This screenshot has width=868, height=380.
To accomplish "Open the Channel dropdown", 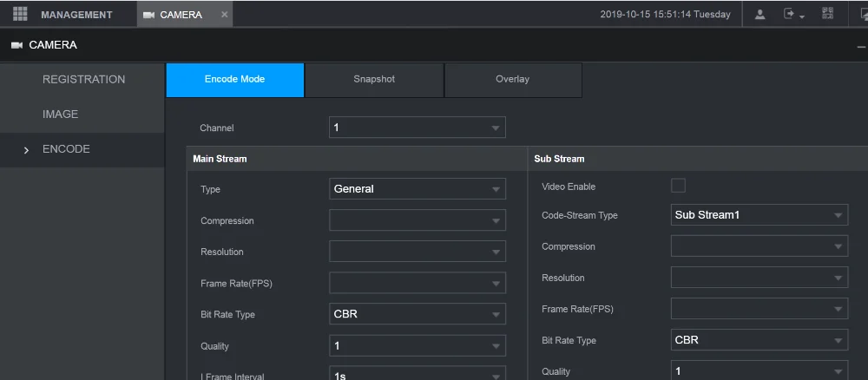I will click(417, 128).
